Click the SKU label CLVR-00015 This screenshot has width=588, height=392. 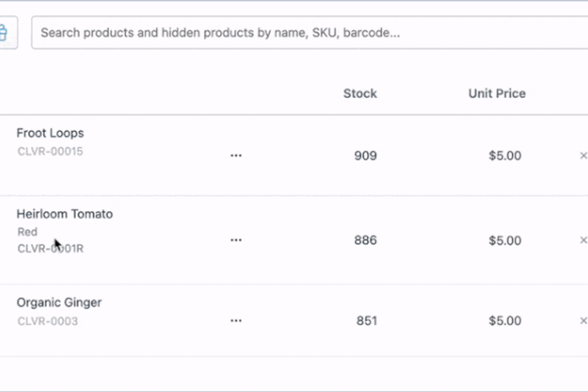click(50, 151)
